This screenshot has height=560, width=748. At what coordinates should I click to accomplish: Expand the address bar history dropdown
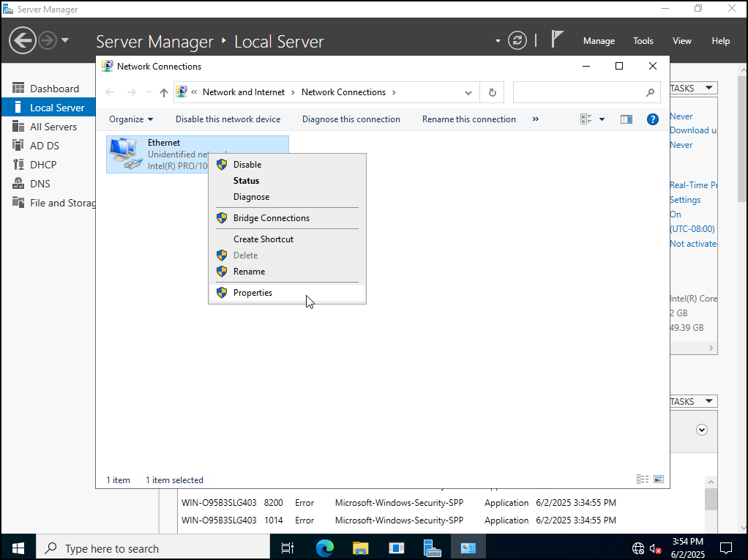468,92
